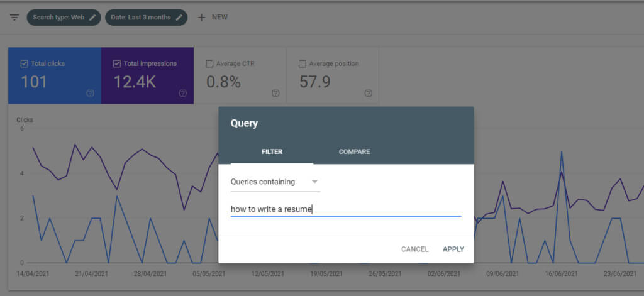Enable the Average CTR checkbox

pyautogui.click(x=209, y=64)
